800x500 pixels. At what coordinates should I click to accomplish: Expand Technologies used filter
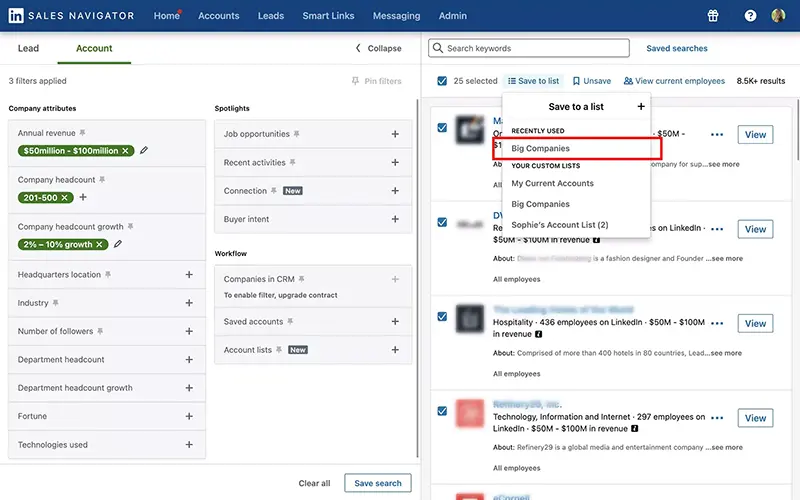189,444
